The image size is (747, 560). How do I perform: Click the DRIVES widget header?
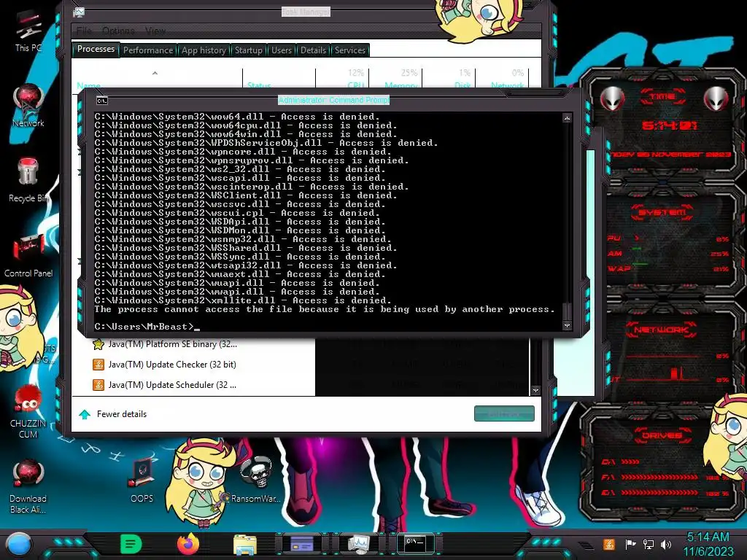pyautogui.click(x=662, y=435)
